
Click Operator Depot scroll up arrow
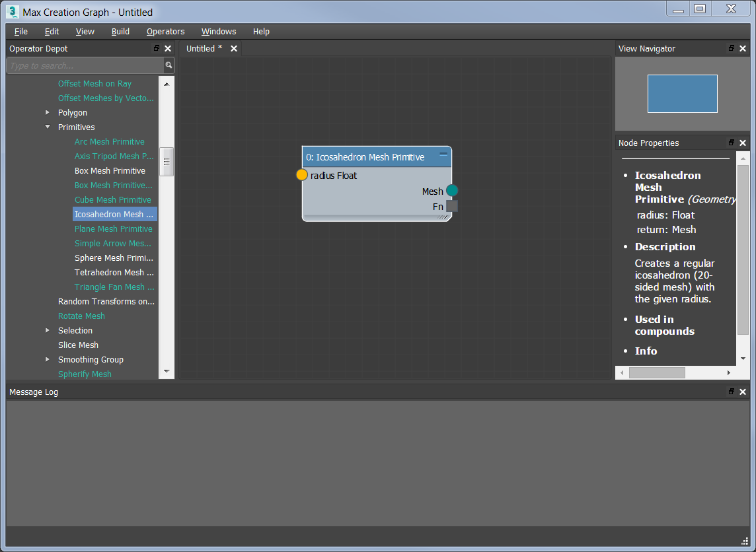tap(167, 84)
